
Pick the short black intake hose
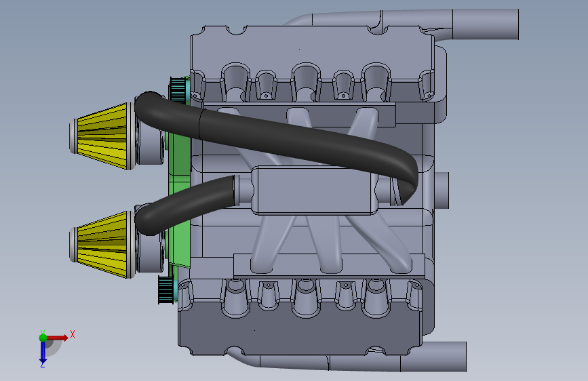coord(184,205)
